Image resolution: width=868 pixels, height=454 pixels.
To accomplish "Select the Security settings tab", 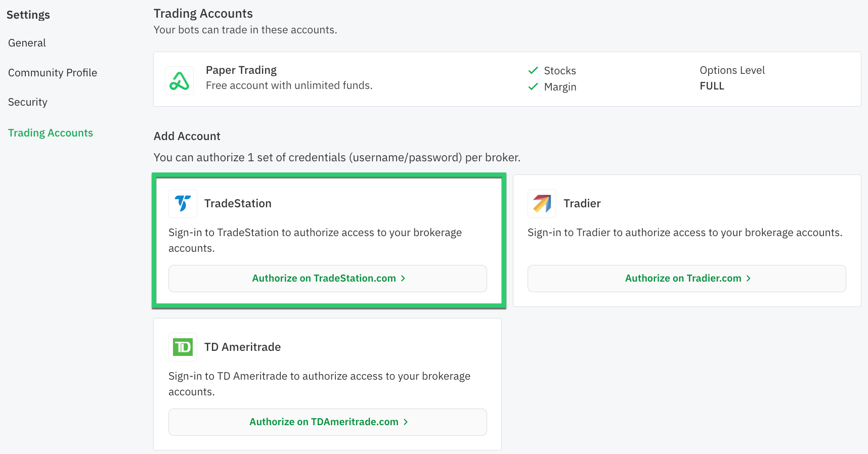I will (27, 102).
